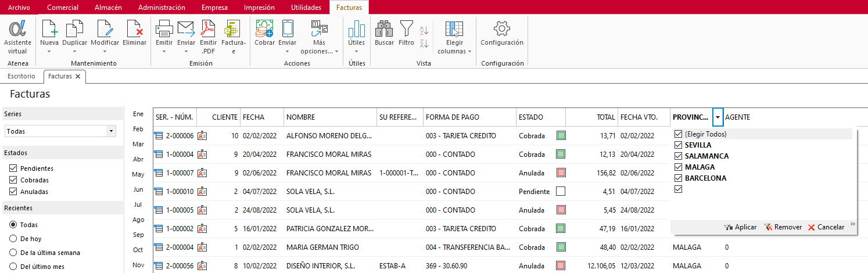The image size is (868, 273).
Task: Select the De hoy radio button
Action: coord(13,239)
